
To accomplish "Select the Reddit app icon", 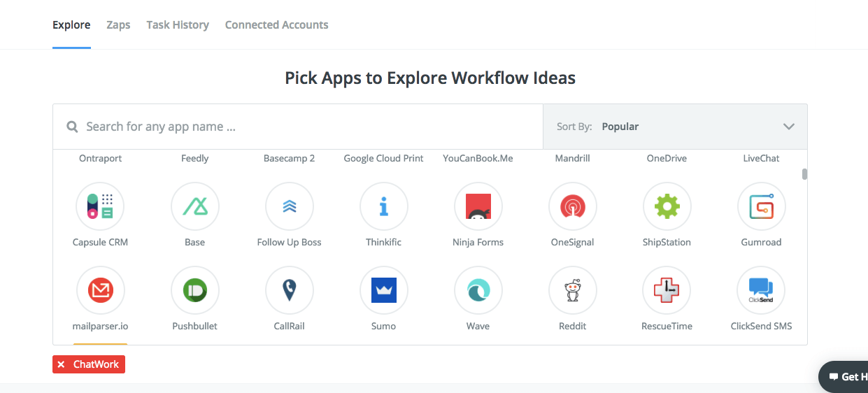I will (573, 290).
